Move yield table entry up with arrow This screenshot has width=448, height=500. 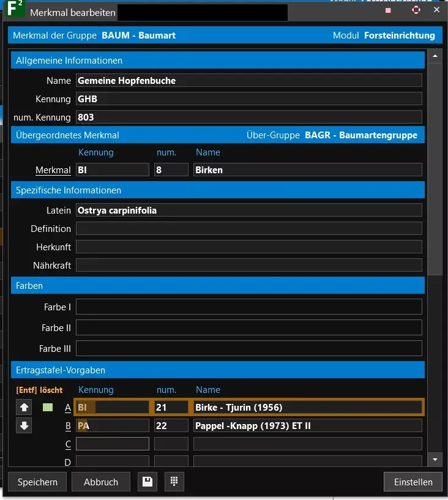click(x=25, y=407)
